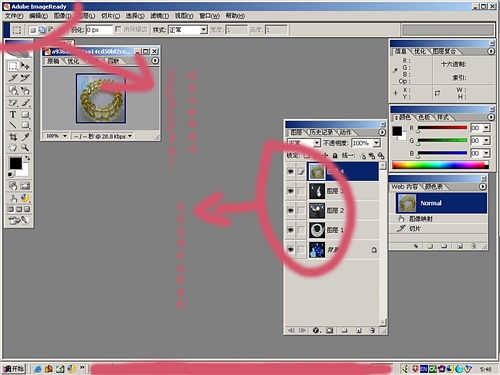Choose the Line tool

pos(13,125)
